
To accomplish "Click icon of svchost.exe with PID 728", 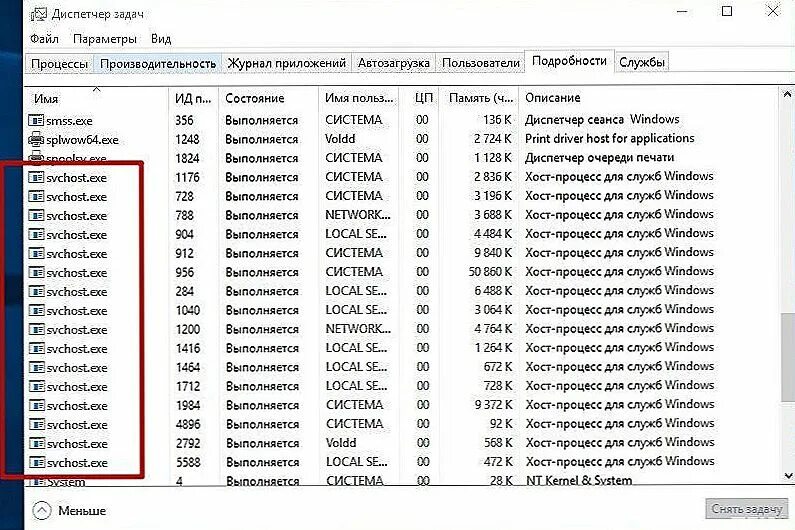I will (x=36, y=196).
